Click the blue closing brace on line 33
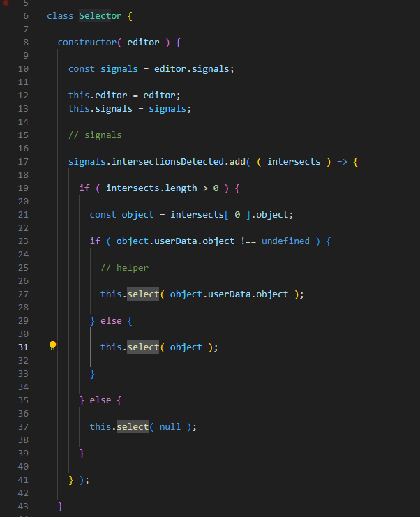 (x=92, y=374)
